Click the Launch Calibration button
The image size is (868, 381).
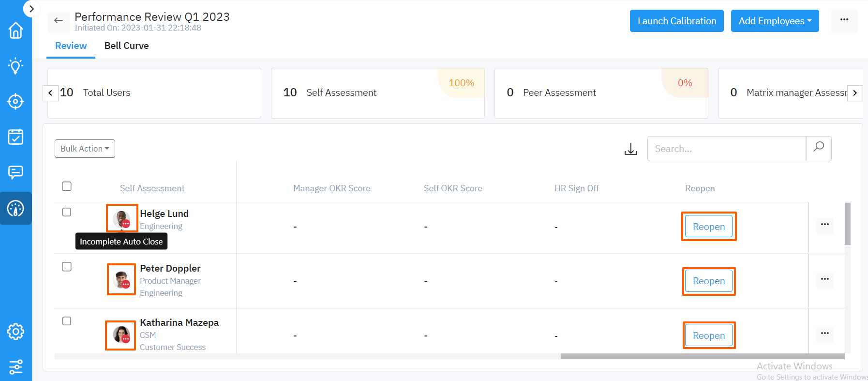[x=676, y=21]
